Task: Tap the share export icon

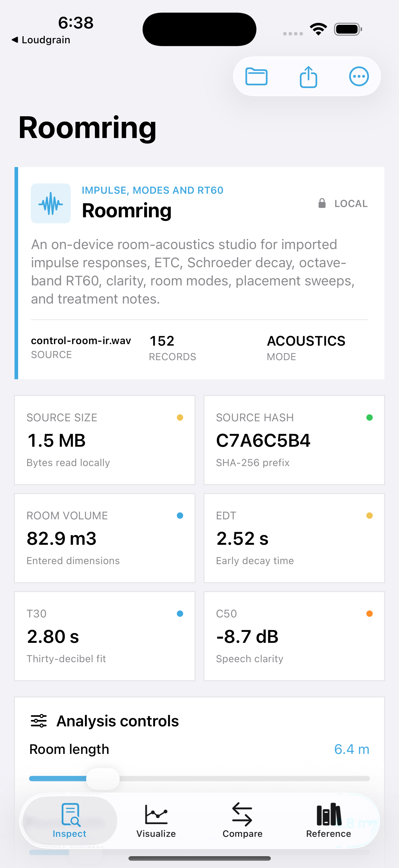Action: coord(308,77)
